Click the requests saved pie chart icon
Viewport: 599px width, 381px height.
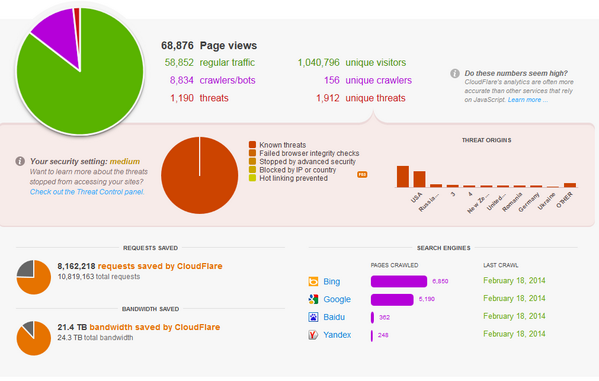[34, 277]
